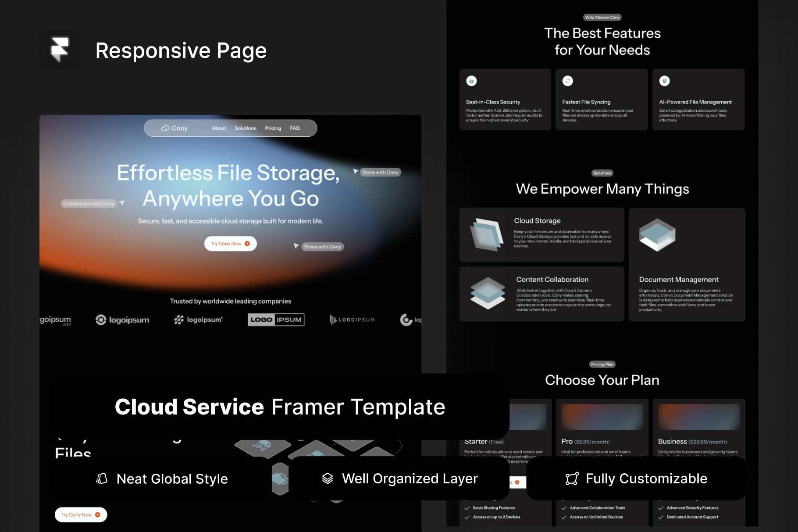Click the Fastest File Syncing sync icon
Viewport: 798px width, 532px height.
(x=567, y=81)
